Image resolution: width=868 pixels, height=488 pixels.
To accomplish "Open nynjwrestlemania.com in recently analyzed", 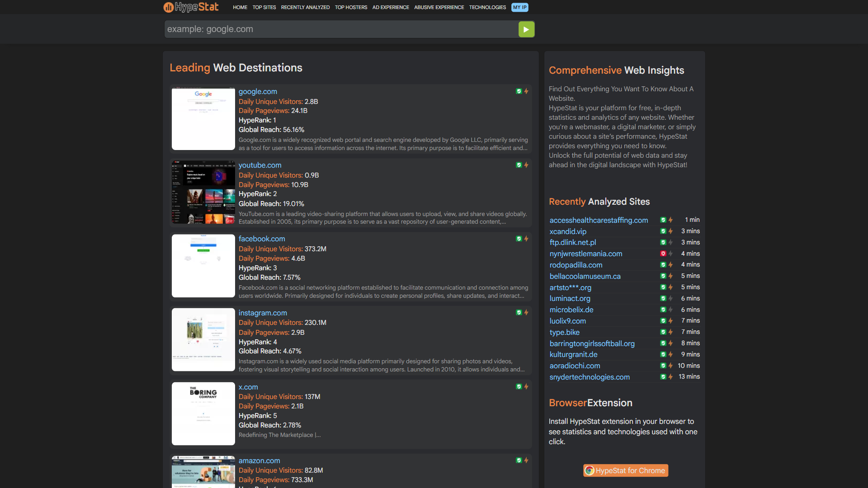I will click(x=586, y=254).
